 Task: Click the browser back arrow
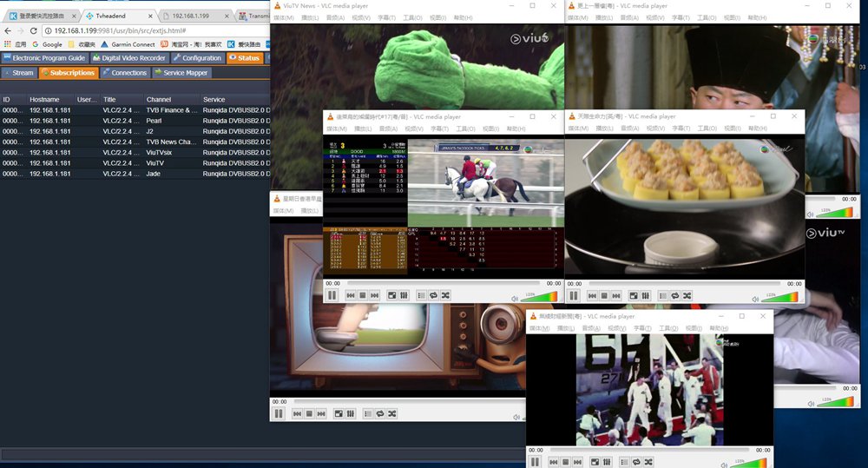point(8,30)
